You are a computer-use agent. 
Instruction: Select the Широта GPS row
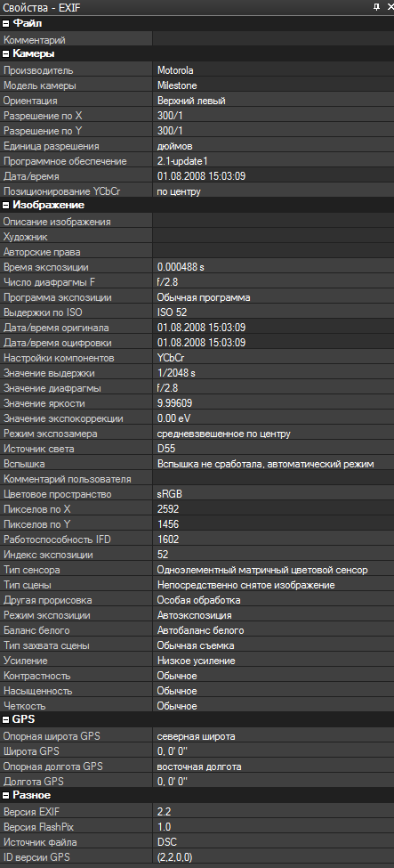click(197, 751)
